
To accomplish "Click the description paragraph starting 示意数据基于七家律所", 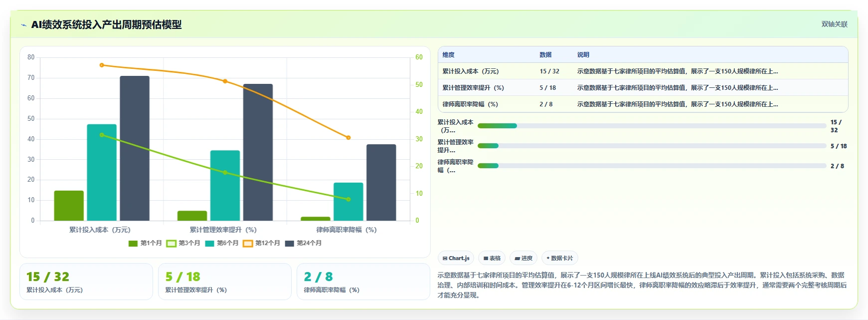I will [642, 285].
